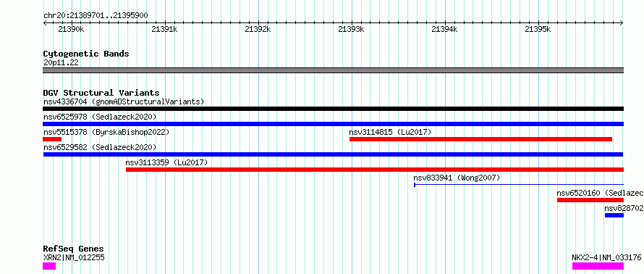
Task: Click the nsv6520160 label text
Action: [x=600, y=193]
